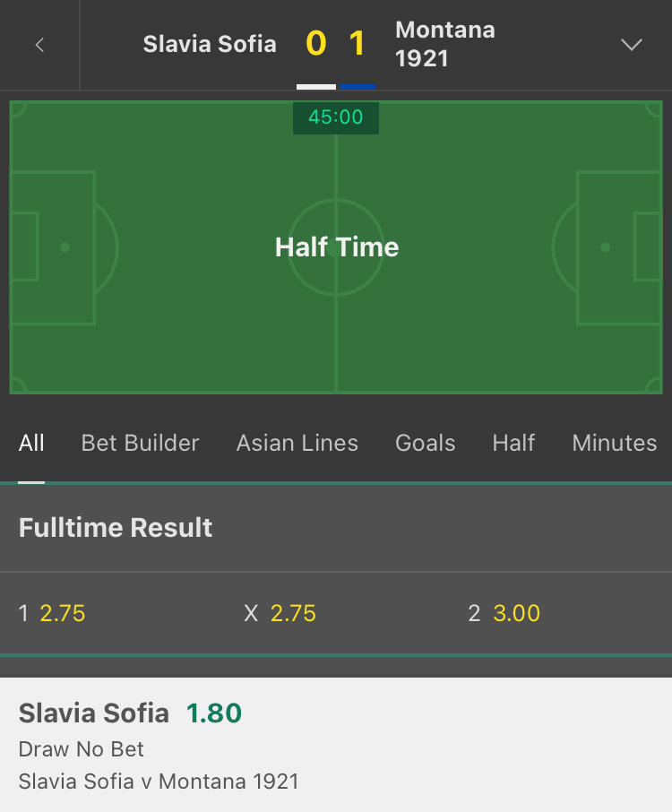This screenshot has height=812, width=672.
Task: Go back using the left chevron arrow
Action: click(x=39, y=45)
